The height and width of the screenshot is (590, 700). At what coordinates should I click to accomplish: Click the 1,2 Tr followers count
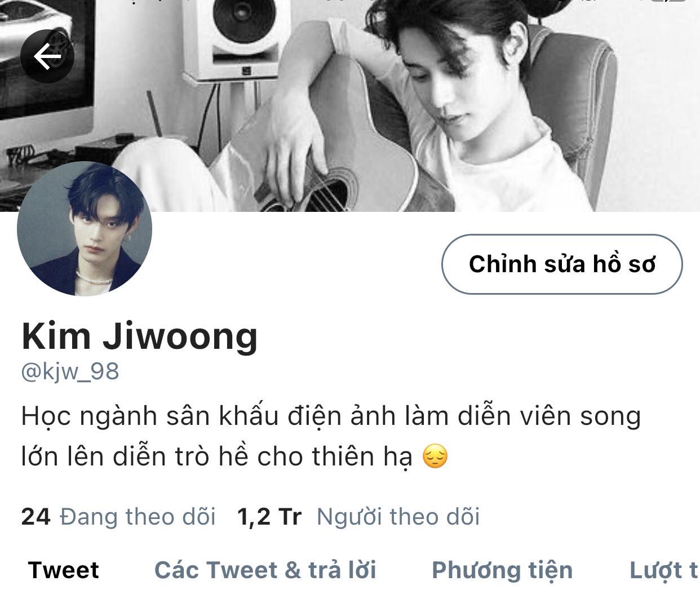[x=269, y=517]
